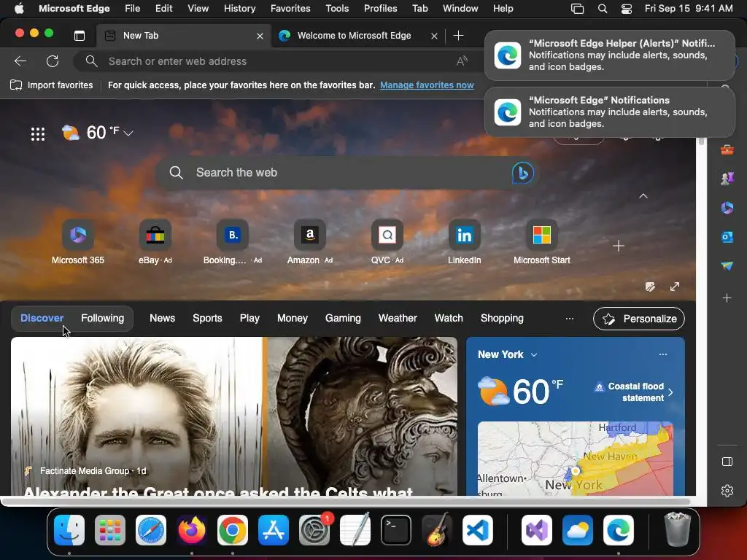Close the Welcome to Microsoft Edge tab
This screenshot has height=560, width=747.
[434, 36]
